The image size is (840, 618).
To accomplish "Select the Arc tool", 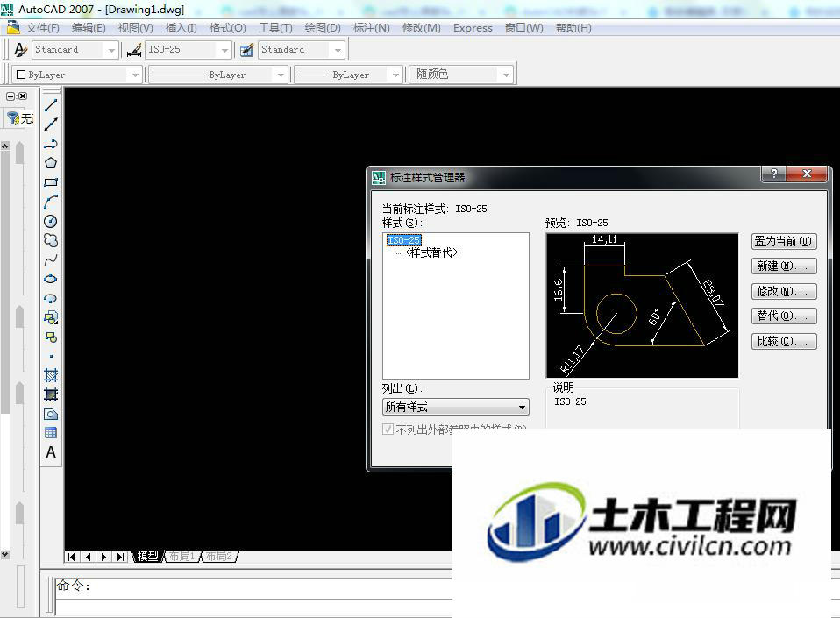I will [51, 202].
